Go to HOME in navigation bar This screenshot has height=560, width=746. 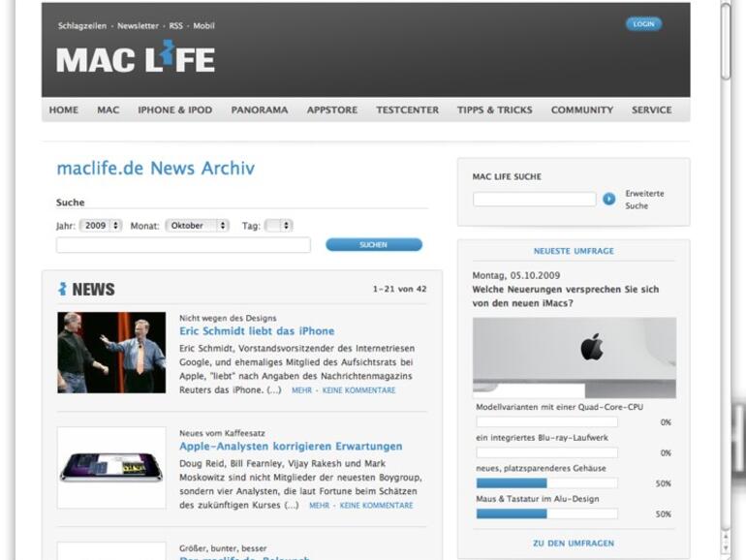tap(64, 109)
